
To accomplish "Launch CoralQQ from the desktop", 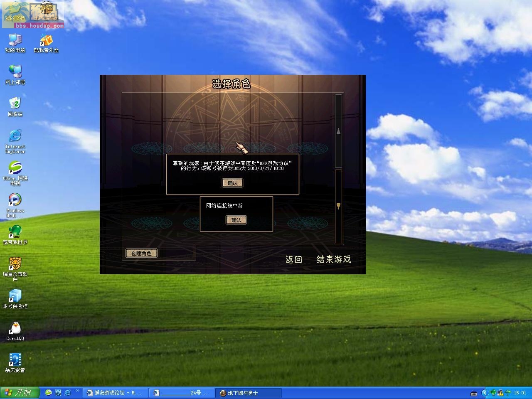I will (15, 331).
